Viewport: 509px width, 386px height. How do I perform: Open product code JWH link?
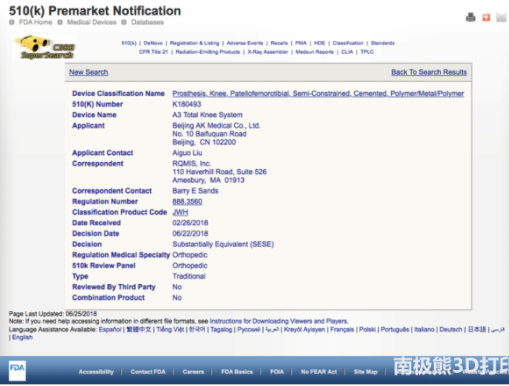[x=180, y=212]
